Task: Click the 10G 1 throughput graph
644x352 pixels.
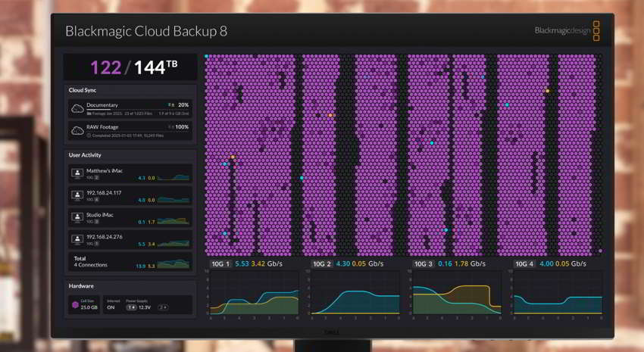Action: pyautogui.click(x=255, y=293)
